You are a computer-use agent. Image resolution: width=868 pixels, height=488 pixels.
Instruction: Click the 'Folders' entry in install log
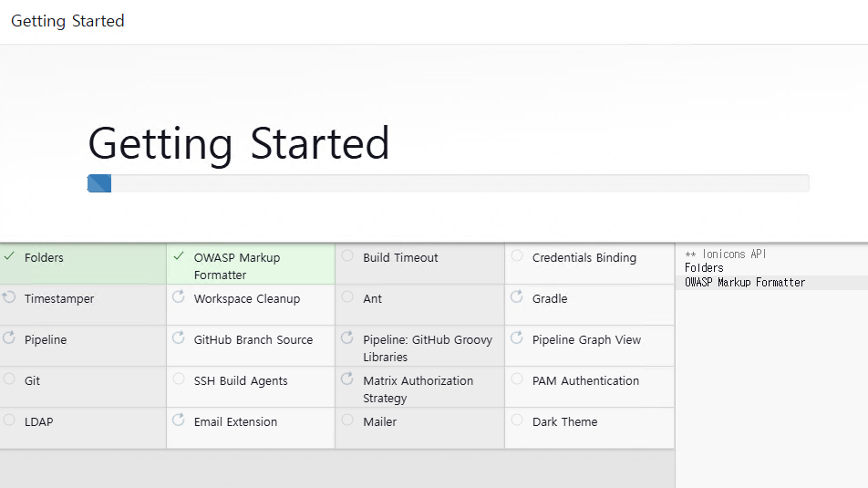click(704, 268)
